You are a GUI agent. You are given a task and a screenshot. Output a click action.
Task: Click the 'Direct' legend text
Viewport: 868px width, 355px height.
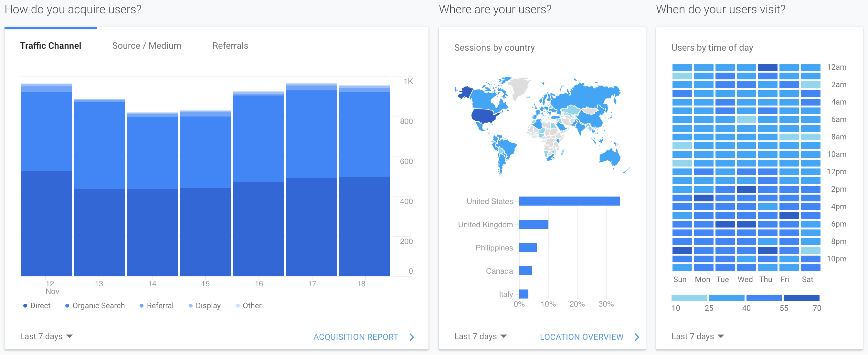tap(40, 306)
